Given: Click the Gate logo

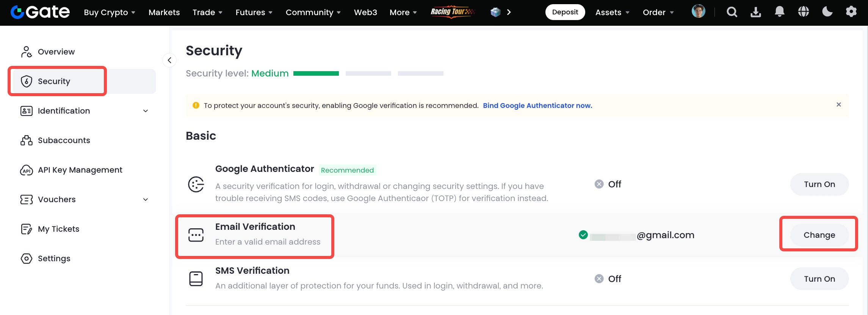Looking at the screenshot, I should (40, 12).
